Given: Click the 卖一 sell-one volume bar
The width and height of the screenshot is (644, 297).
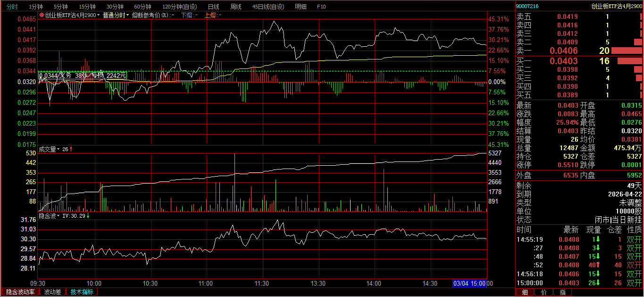Looking at the screenshot, I should 627,51.
